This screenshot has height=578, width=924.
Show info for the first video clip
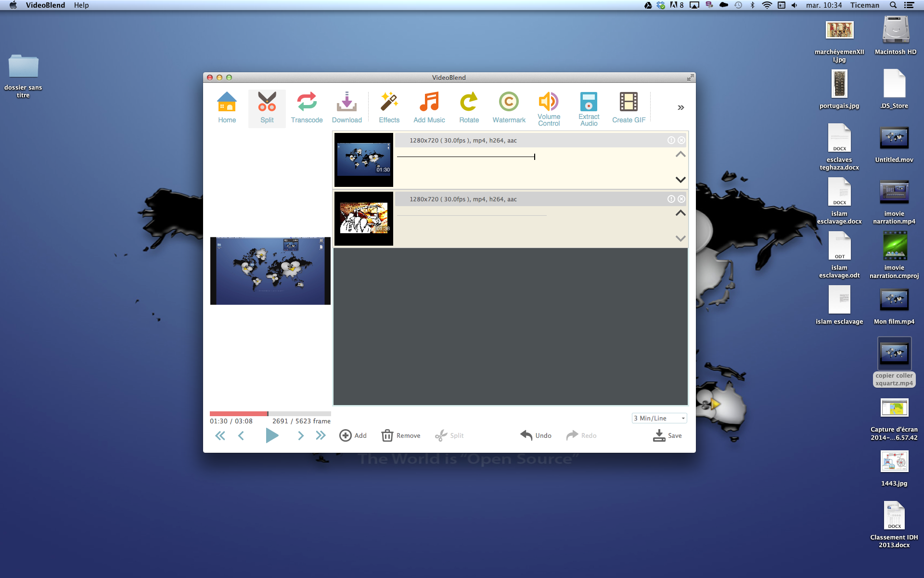point(671,140)
